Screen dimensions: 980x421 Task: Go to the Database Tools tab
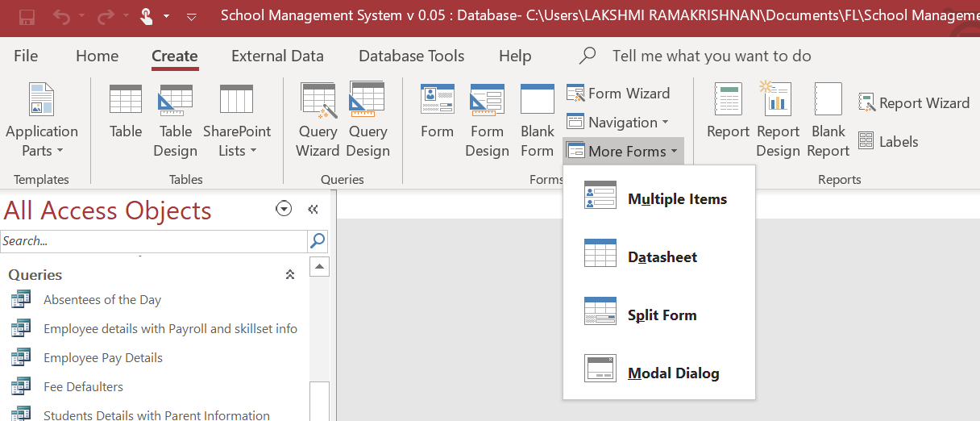click(x=411, y=56)
